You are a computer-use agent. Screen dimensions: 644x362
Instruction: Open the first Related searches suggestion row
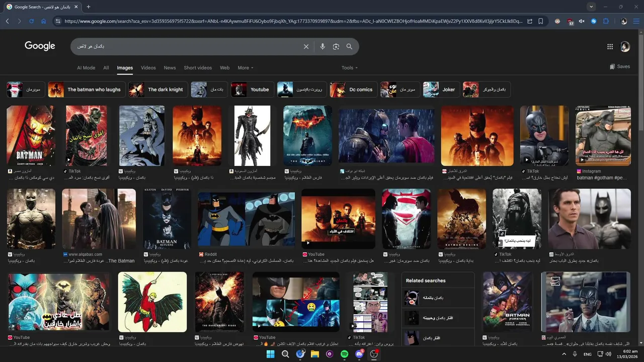(x=438, y=298)
